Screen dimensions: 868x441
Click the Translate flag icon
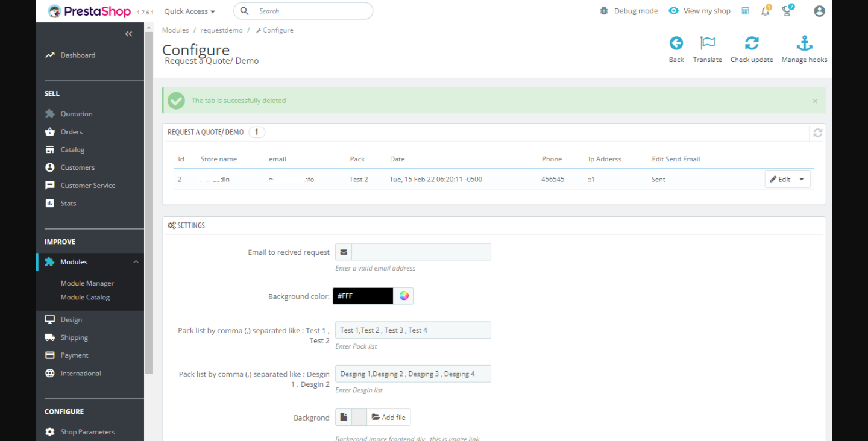708,43
